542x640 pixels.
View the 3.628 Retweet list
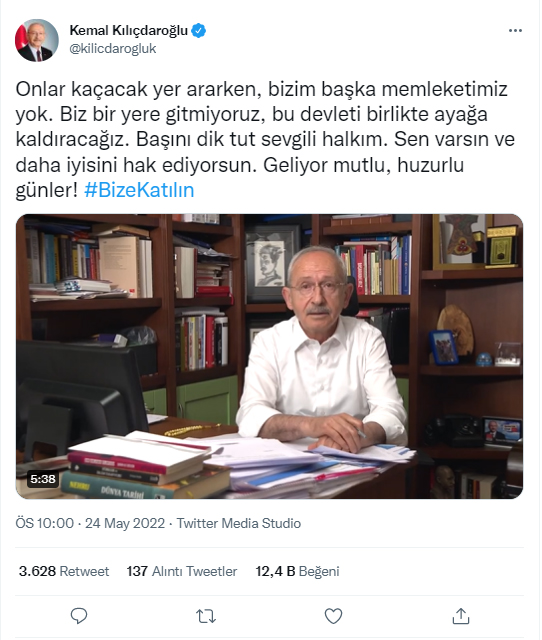point(64,571)
